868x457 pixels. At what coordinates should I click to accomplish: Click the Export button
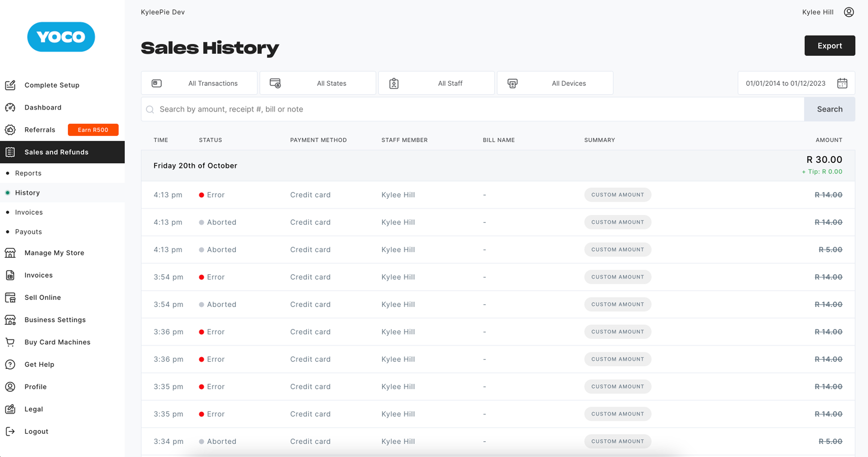[829, 45]
